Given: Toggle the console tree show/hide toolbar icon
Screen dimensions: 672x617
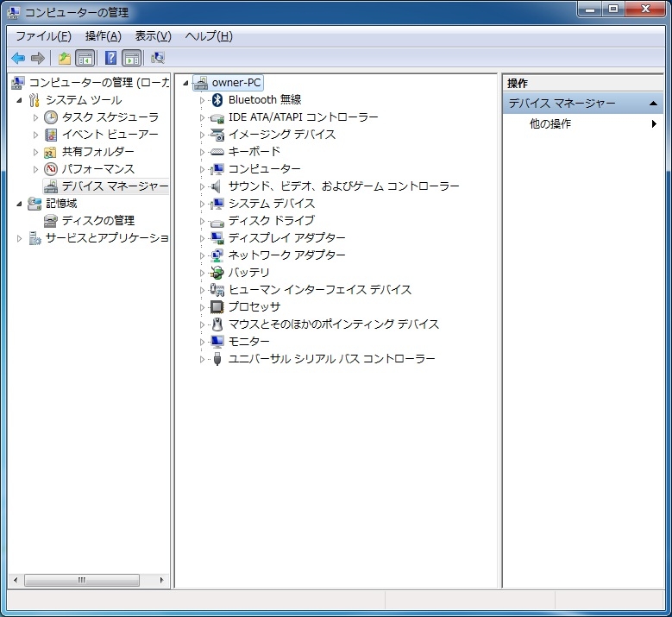Looking at the screenshot, I should click(x=85, y=58).
